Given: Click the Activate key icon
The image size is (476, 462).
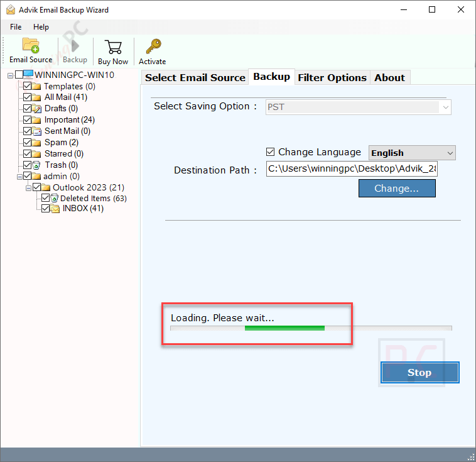Looking at the screenshot, I should tap(153, 47).
